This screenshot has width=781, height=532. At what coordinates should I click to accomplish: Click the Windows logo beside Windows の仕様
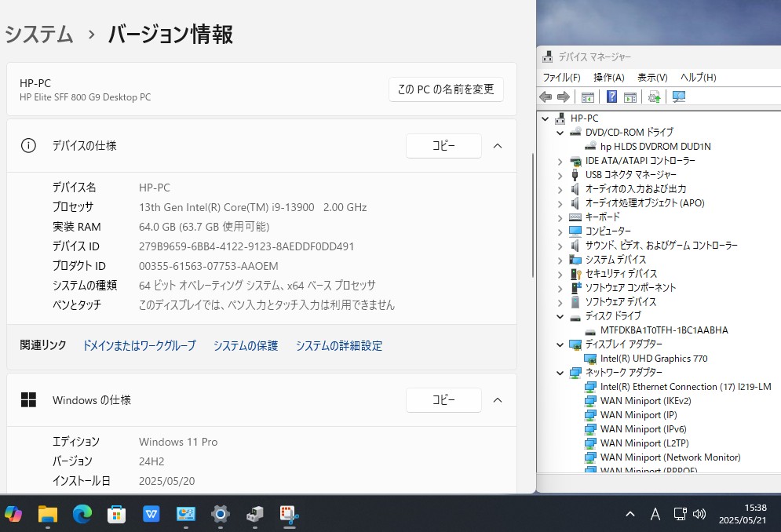coord(28,400)
